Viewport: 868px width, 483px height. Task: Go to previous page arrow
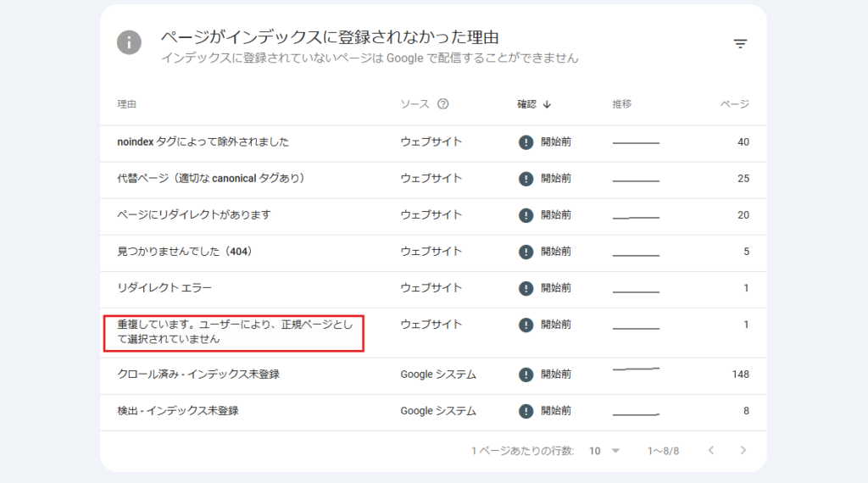pyautogui.click(x=711, y=450)
